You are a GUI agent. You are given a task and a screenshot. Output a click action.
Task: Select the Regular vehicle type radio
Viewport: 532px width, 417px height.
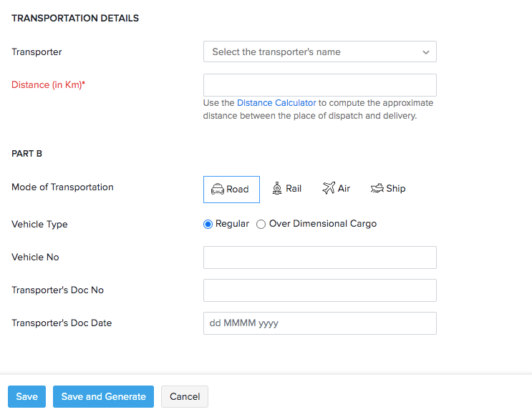(208, 224)
